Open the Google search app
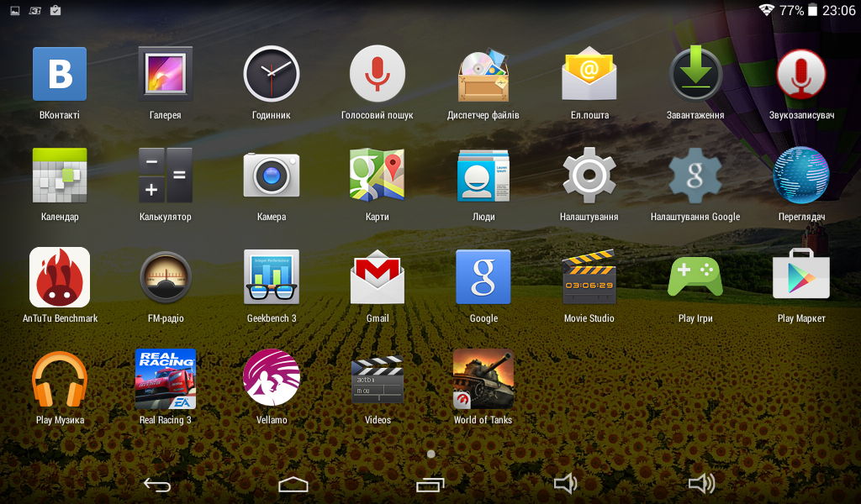This screenshot has height=504, width=861. (483, 277)
